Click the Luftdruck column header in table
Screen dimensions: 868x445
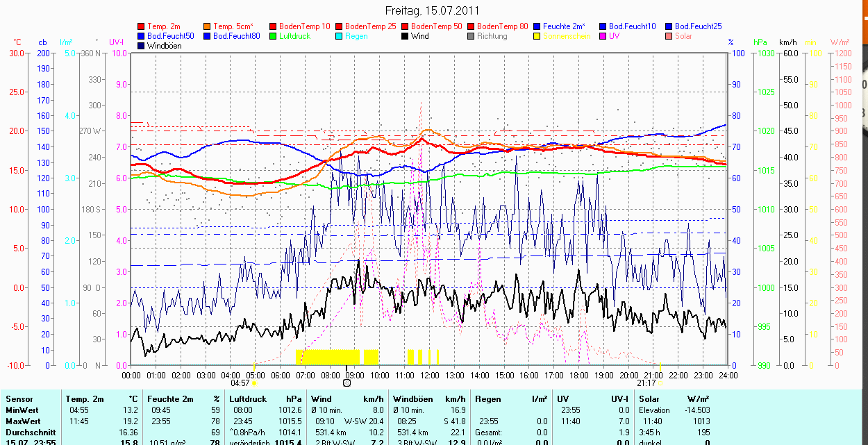[x=247, y=399]
